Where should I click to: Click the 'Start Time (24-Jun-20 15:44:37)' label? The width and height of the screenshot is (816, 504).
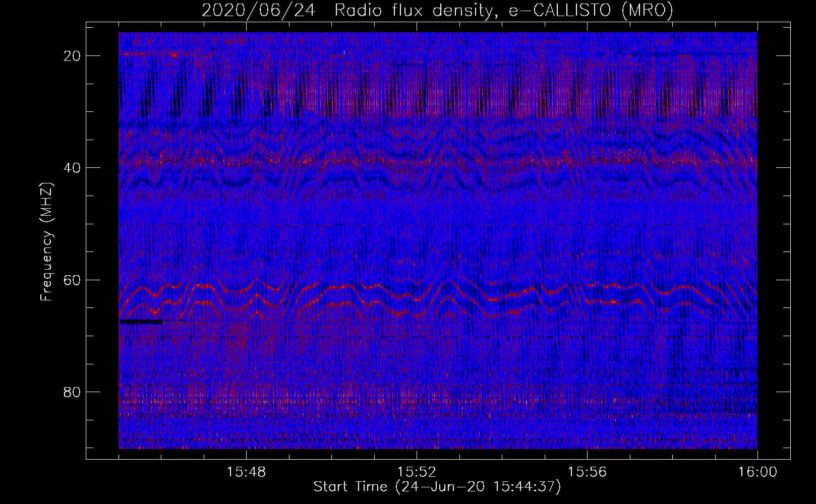[x=437, y=487]
